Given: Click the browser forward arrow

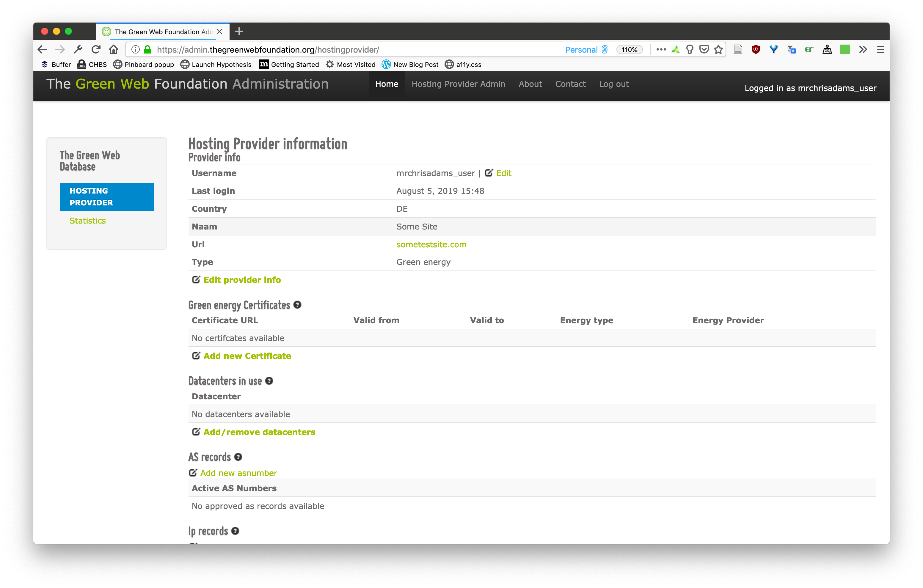Looking at the screenshot, I should click(60, 49).
